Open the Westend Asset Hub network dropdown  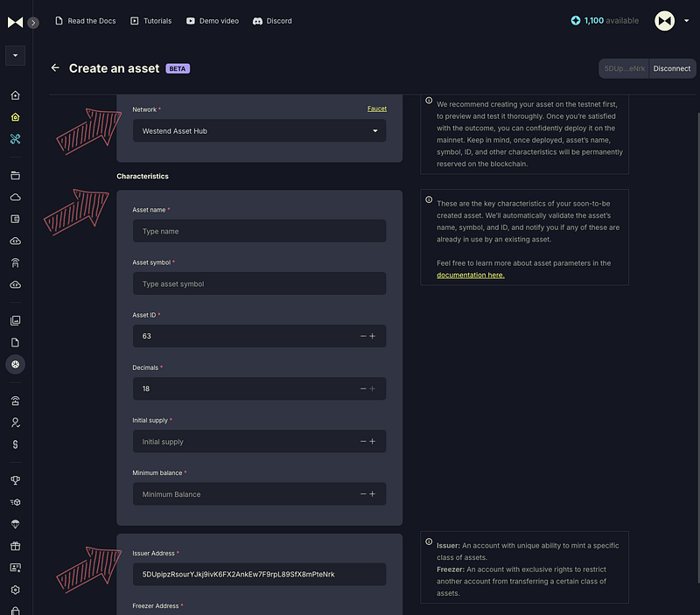[259, 130]
